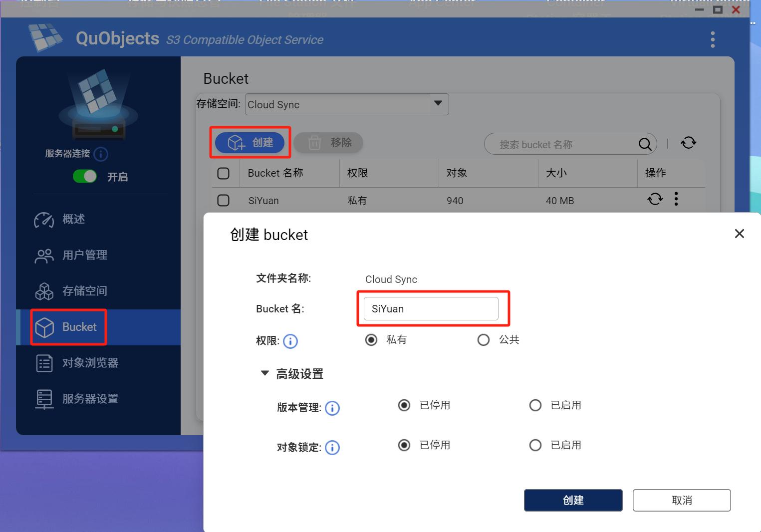Open the QuObjects three-dot menu
The image size is (761, 532).
713,39
